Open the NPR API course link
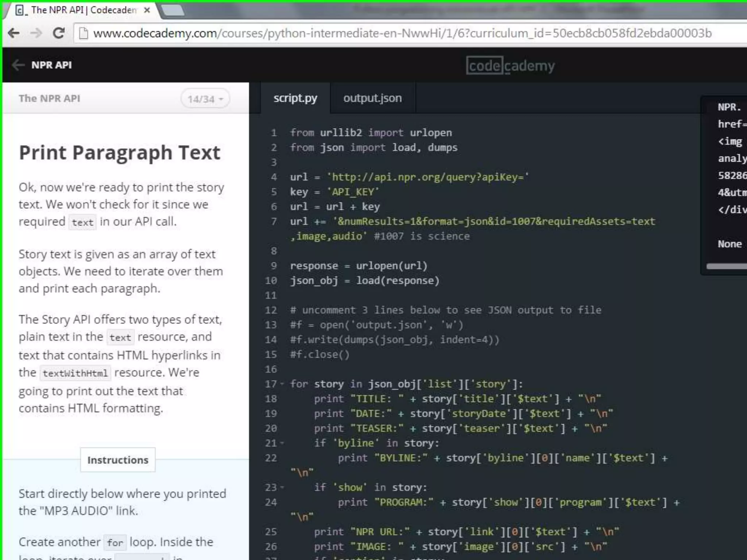Screen dimensions: 747x560 pos(51,65)
